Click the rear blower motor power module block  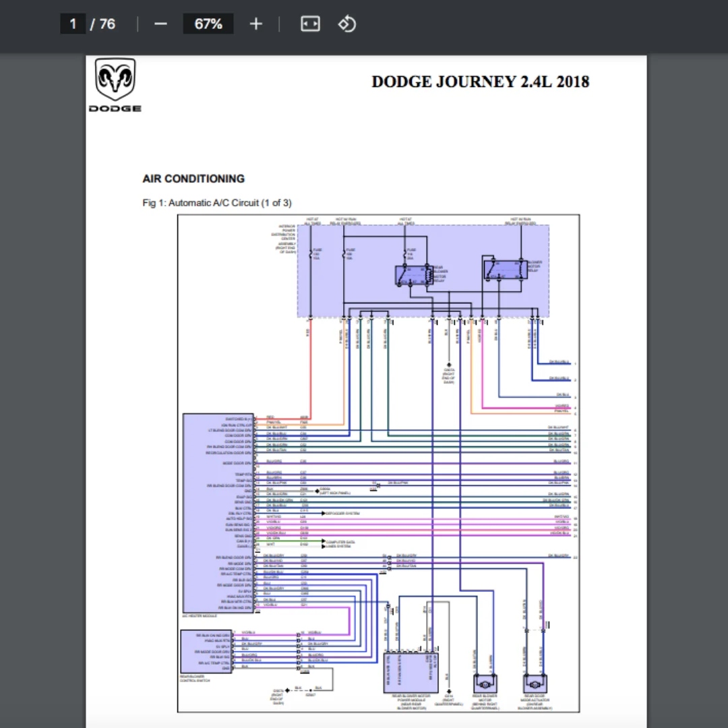(x=411, y=672)
